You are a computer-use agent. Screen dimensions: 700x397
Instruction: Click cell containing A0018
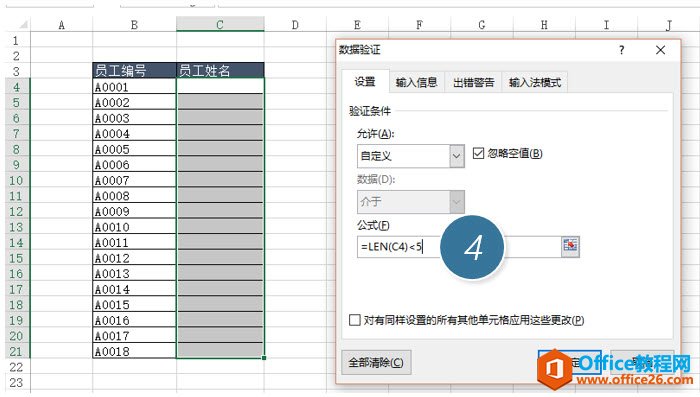pyautogui.click(x=134, y=351)
